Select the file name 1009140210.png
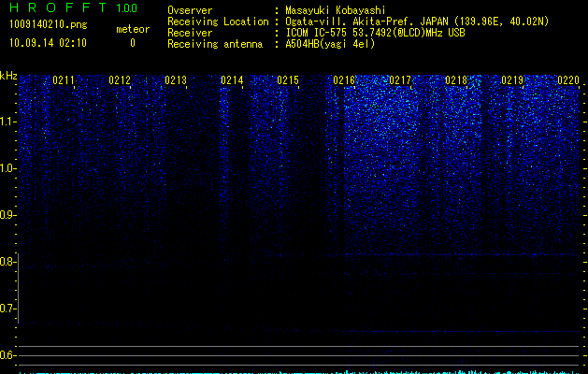The height and width of the screenshot is (374, 588). tap(49, 25)
